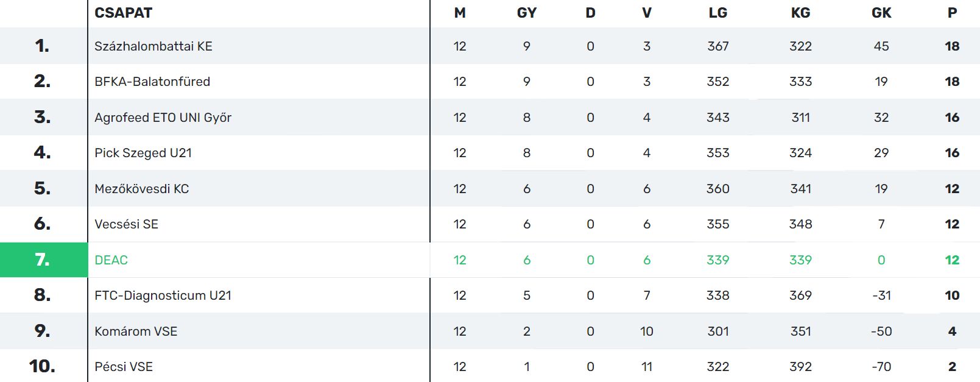Click the Pick Szeged U21 team
Viewport: 980px width, 382px height.
pyautogui.click(x=143, y=153)
